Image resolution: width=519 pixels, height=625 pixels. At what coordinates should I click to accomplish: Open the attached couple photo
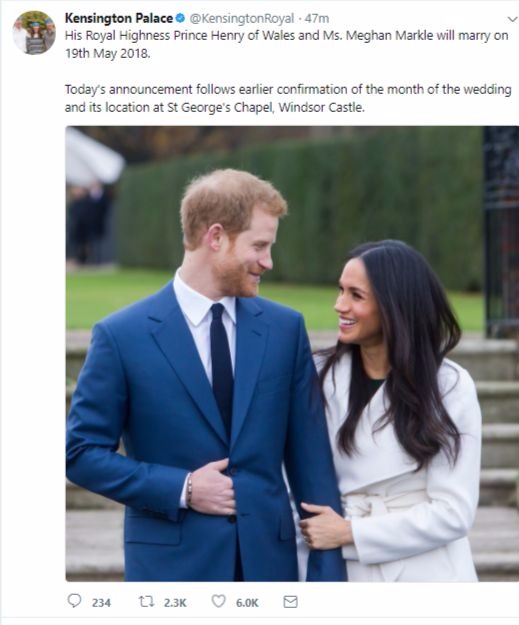pos(292,354)
